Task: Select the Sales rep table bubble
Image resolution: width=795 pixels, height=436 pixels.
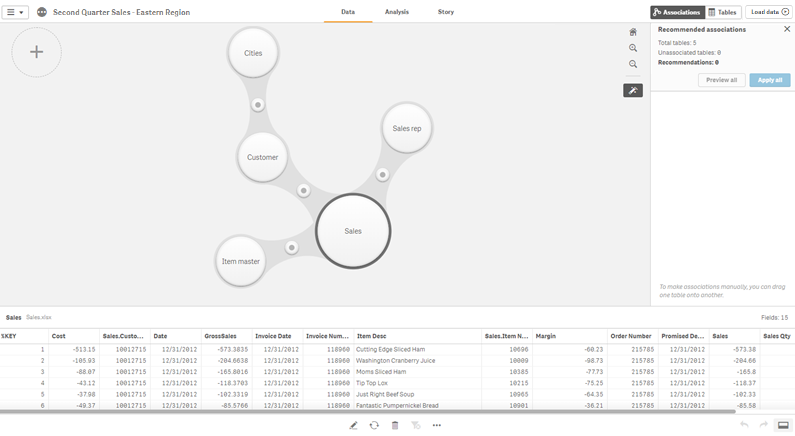Action: 407,128
